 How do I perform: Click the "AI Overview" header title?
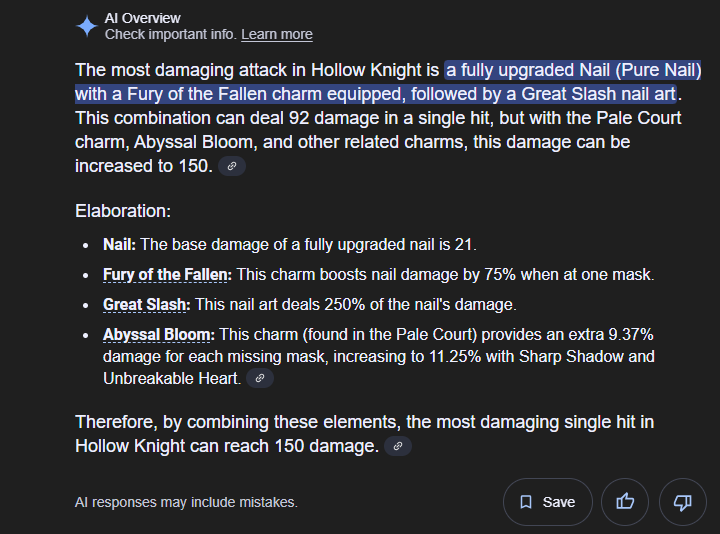pyautogui.click(x=143, y=18)
